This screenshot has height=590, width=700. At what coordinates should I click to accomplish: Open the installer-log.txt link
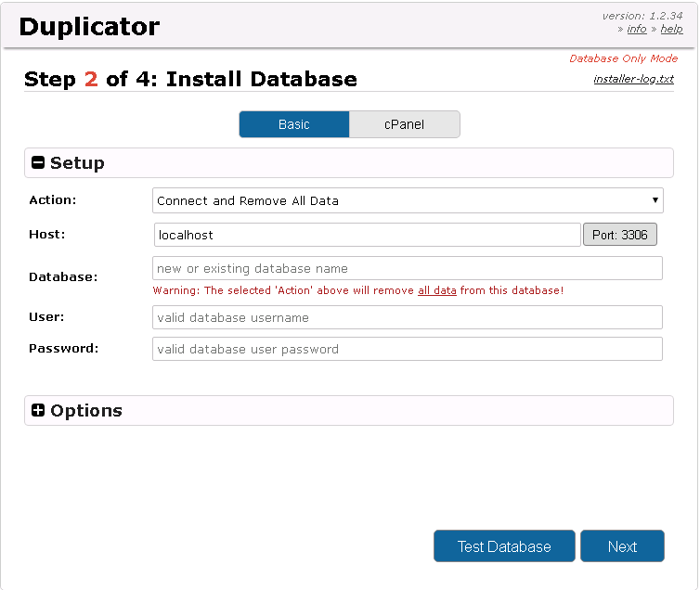pos(633,79)
